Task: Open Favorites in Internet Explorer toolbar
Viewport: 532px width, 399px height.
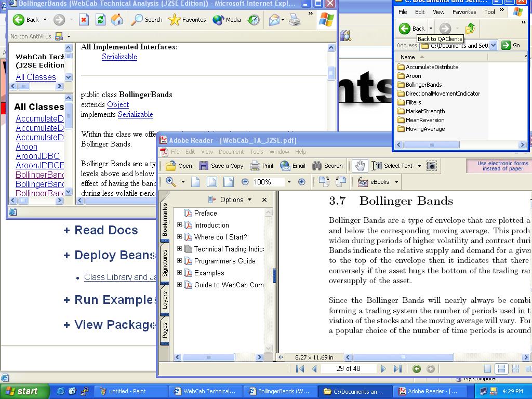Action: 187,20
